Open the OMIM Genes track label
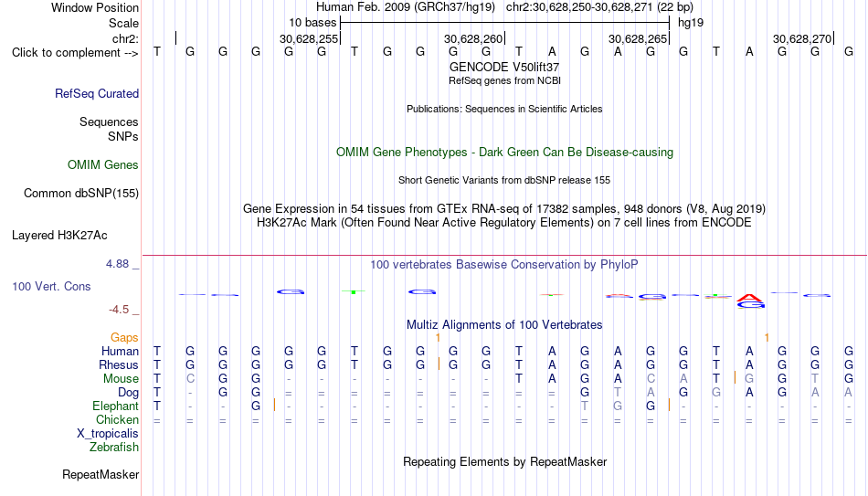 pyautogui.click(x=103, y=165)
